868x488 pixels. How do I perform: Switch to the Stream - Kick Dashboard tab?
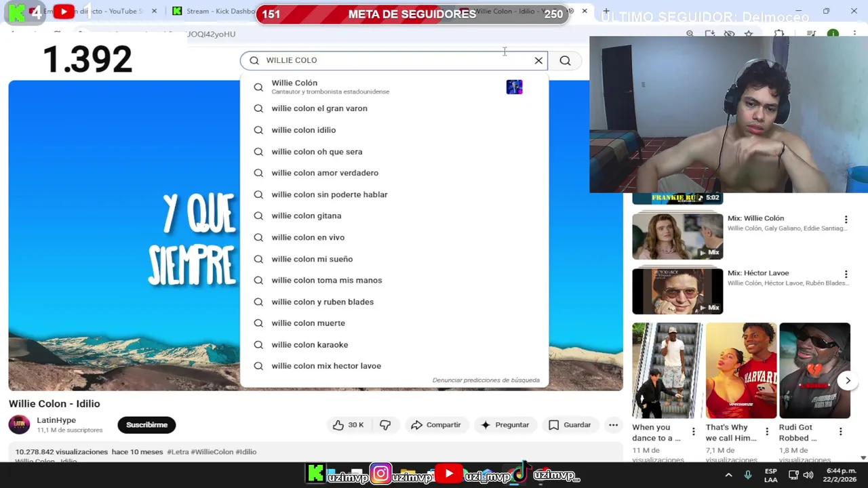[214, 11]
